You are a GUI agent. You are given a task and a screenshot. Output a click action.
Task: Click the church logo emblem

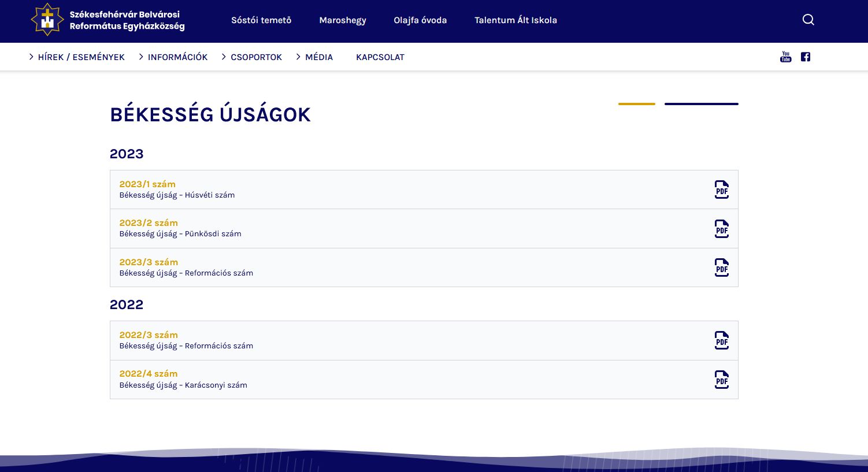pos(47,20)
